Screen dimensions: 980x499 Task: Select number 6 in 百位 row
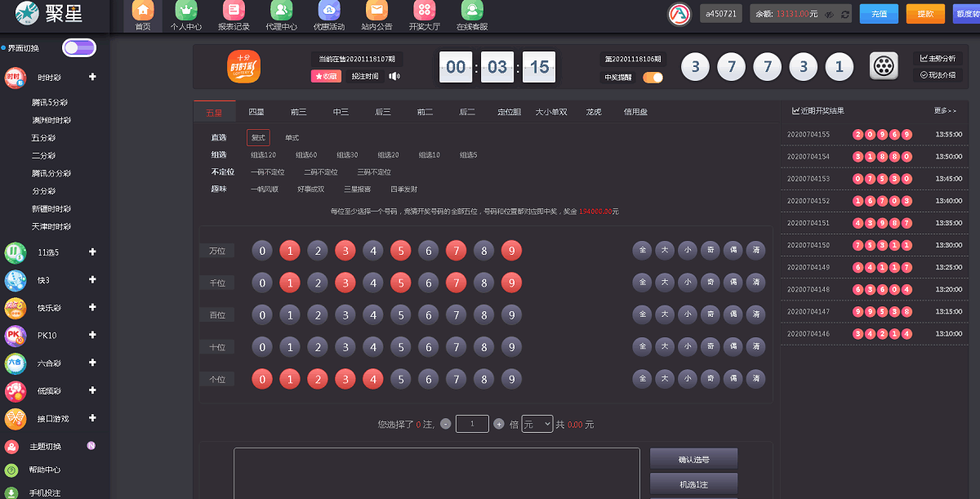(x=428, y=314)
